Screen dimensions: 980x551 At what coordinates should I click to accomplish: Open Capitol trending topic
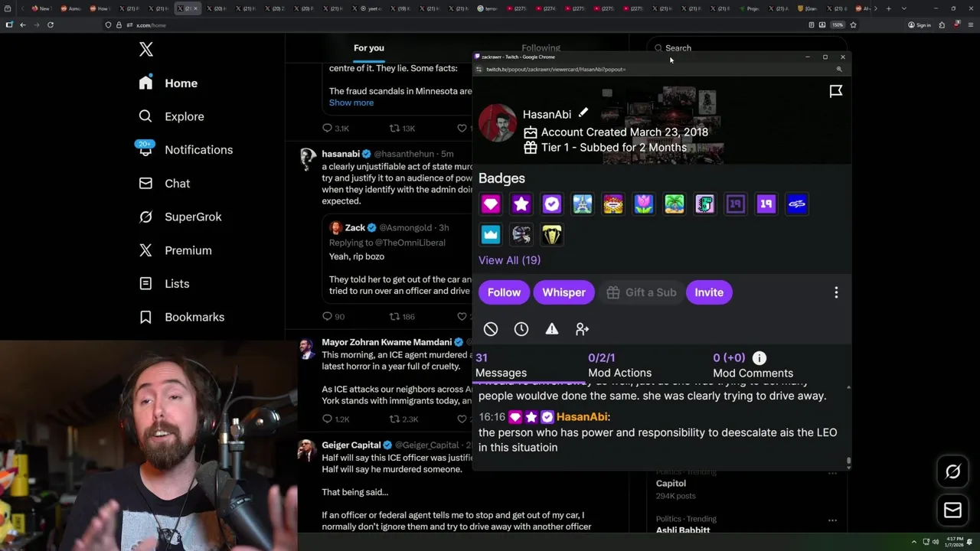(x=671, y=484)
